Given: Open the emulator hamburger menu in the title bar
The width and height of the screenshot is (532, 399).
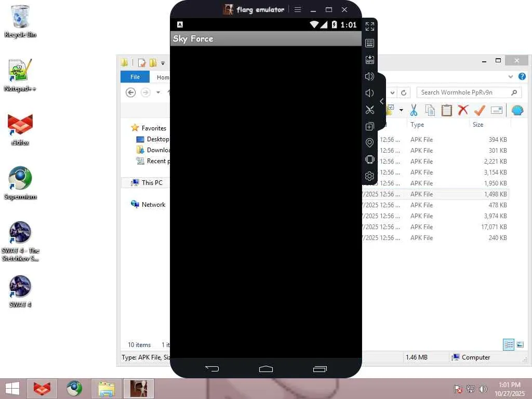Looking at the screenshot, I should click(x=298, y=9).
